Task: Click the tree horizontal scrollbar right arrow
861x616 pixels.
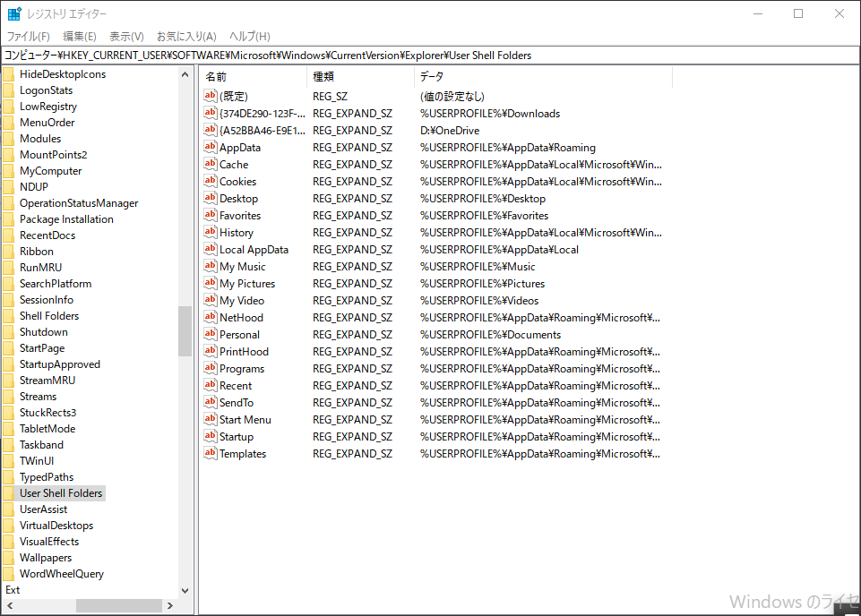Action: point(170,605)
